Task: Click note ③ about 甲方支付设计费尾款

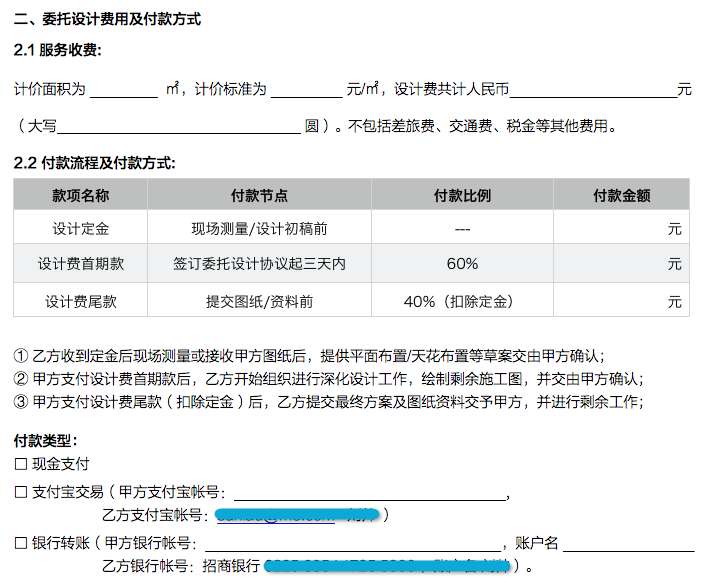Action: [328, 402]
